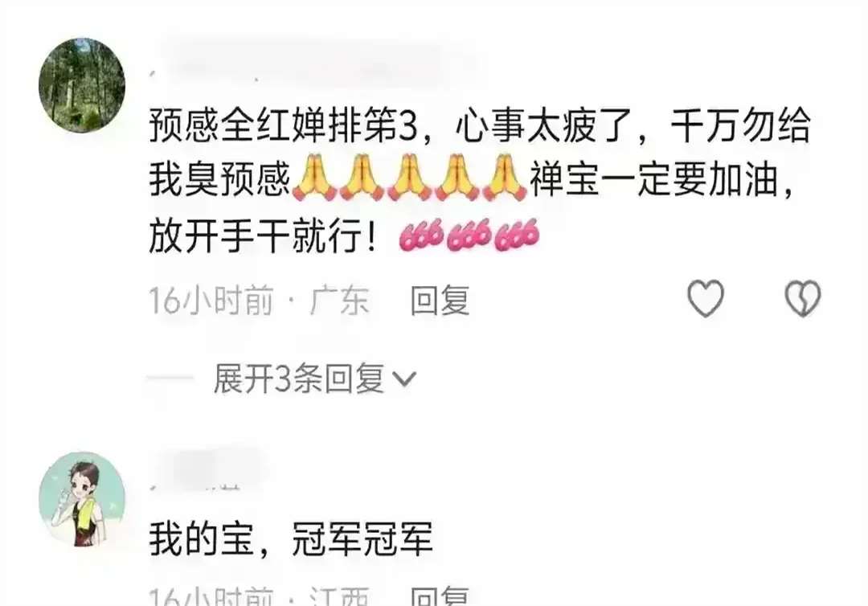
Task: Like the first comment with the heart icon
Action: [706, 298]
